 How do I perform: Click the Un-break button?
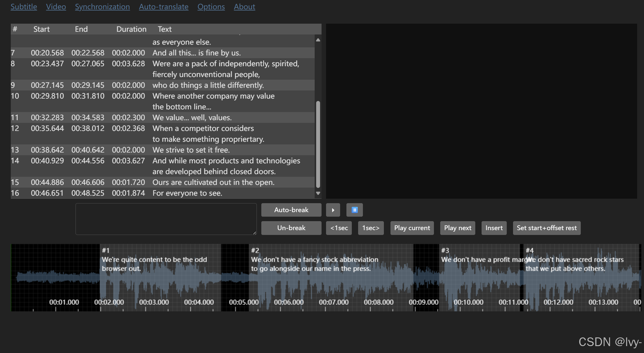pyautogui.click(x=291, y=228)
